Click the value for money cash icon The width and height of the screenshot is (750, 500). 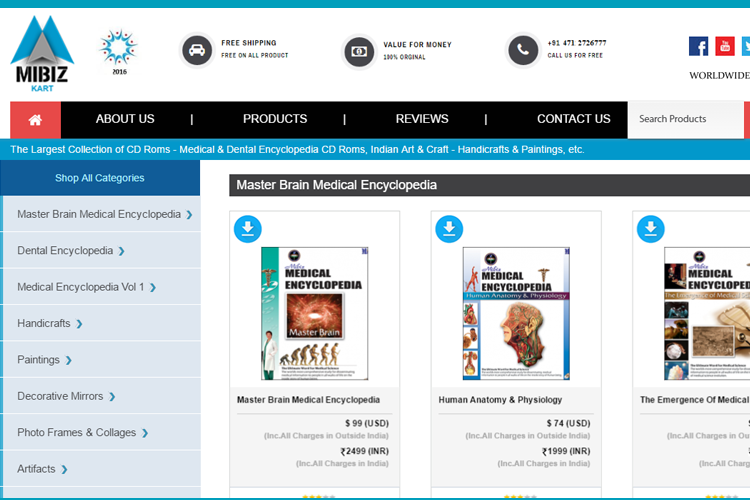[x=359, y=52]
